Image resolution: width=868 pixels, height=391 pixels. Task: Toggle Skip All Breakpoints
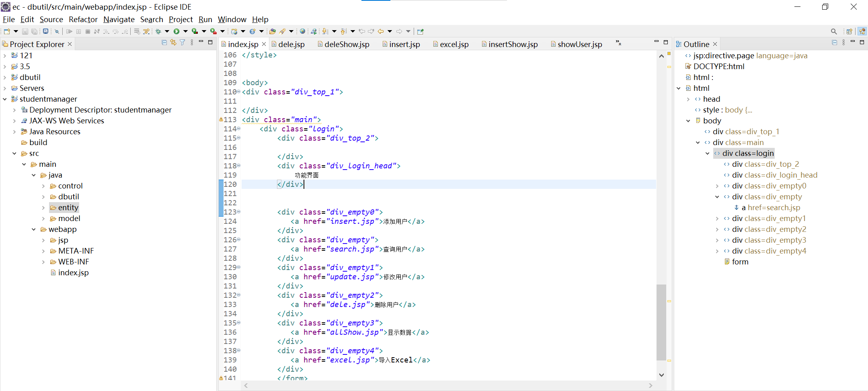click(57, 31)
